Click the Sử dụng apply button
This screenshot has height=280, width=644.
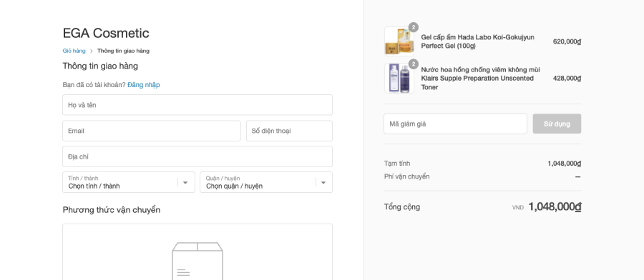557,124
